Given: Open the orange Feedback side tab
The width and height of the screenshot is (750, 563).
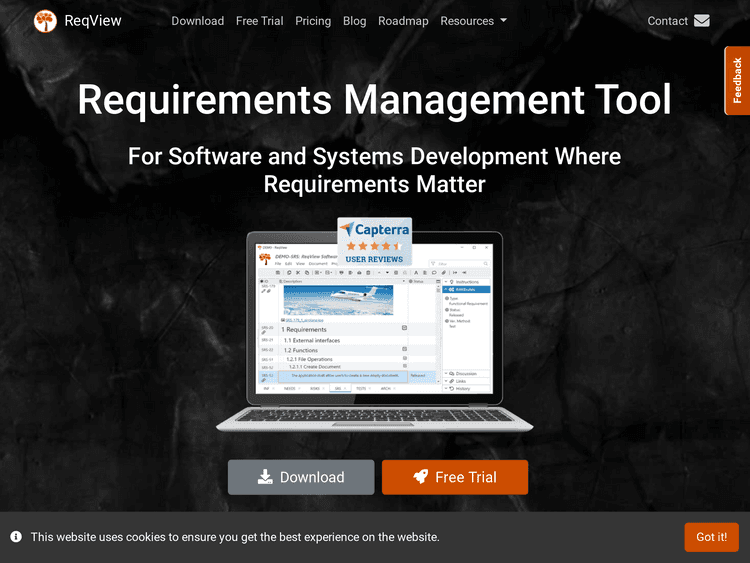Looking at the screenshot, I should click(x=737, y=80).
